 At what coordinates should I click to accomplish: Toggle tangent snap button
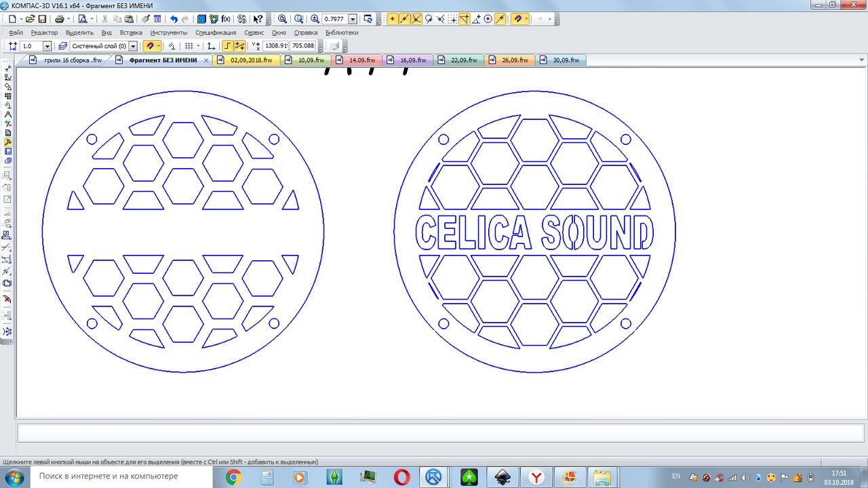point(429,19)
